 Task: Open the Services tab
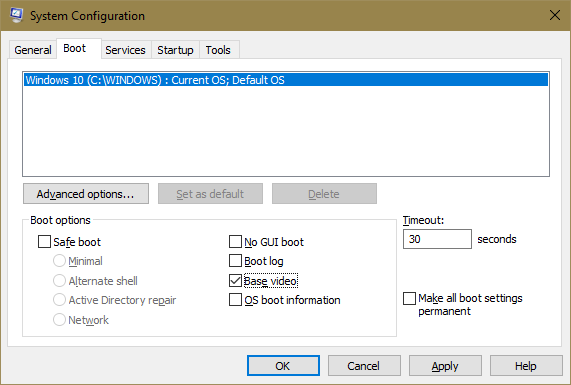tap(125, 50)
